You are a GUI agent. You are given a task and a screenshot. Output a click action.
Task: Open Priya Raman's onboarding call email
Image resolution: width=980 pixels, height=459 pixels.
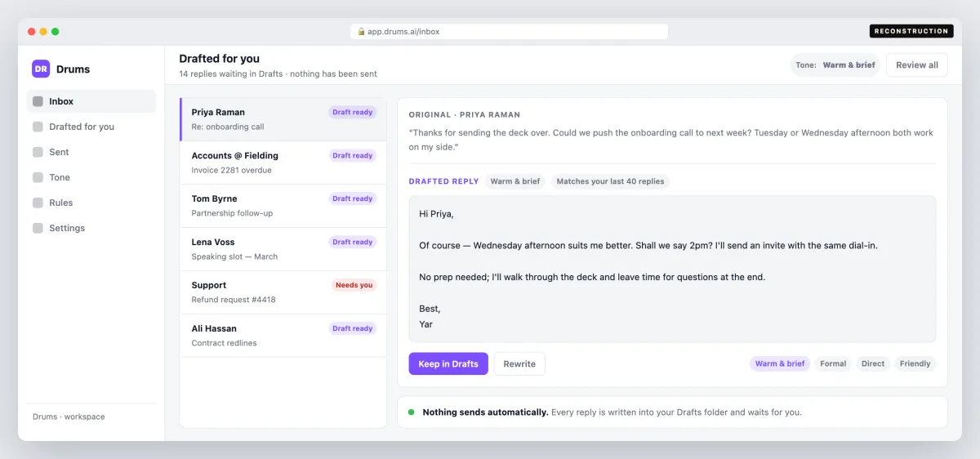click(x=283, y=119)
